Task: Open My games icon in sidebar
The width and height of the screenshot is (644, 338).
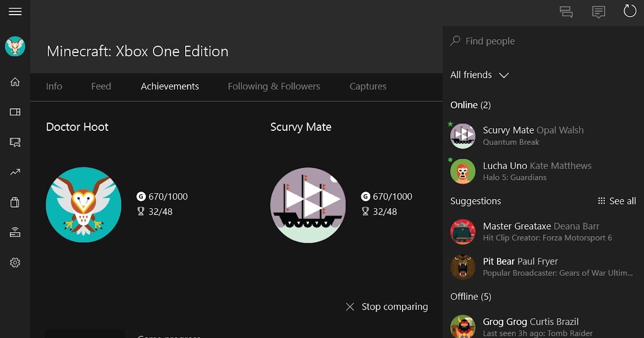Action: 15,112
